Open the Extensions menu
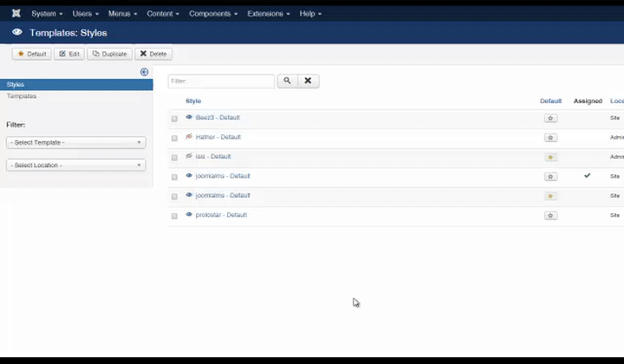The image size is (624, 364). [x=269, y=14]
